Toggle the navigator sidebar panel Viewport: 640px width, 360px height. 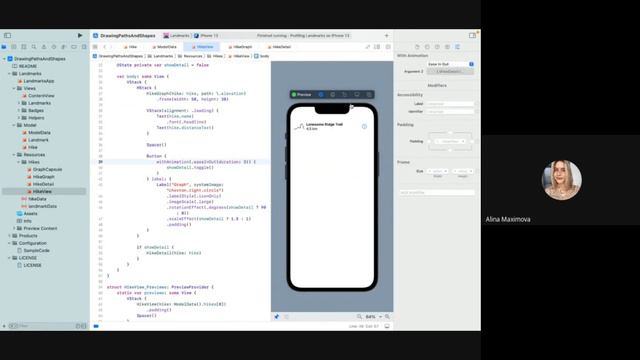pos(7,36)
